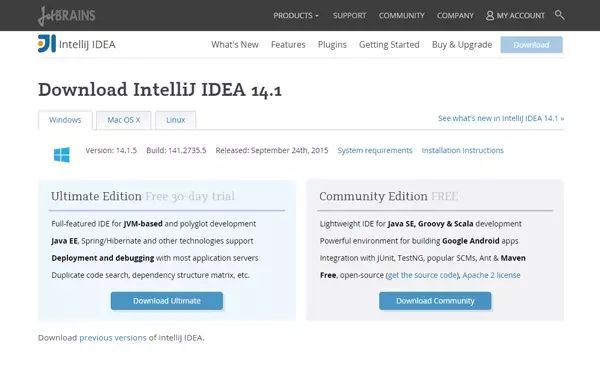Image resolution: width=600 pixels, height=379 pixels.
Task: Switch to the Linux tab
Action: [176, 120]
